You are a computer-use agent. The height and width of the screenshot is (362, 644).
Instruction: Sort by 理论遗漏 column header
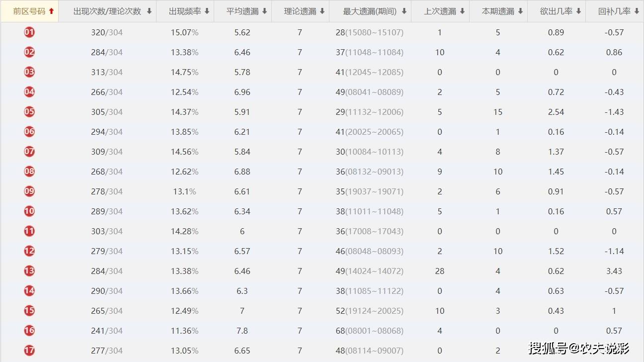300,11
